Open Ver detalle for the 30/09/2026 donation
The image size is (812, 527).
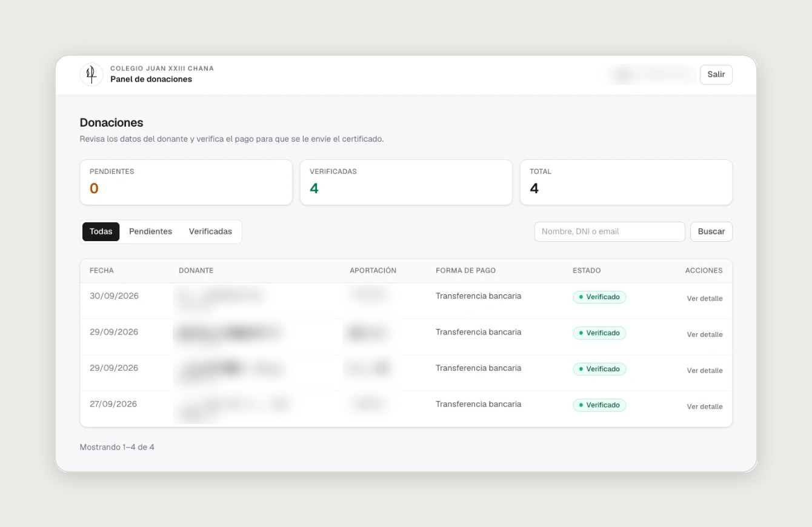pyautogui.click(x=705, y=299)
